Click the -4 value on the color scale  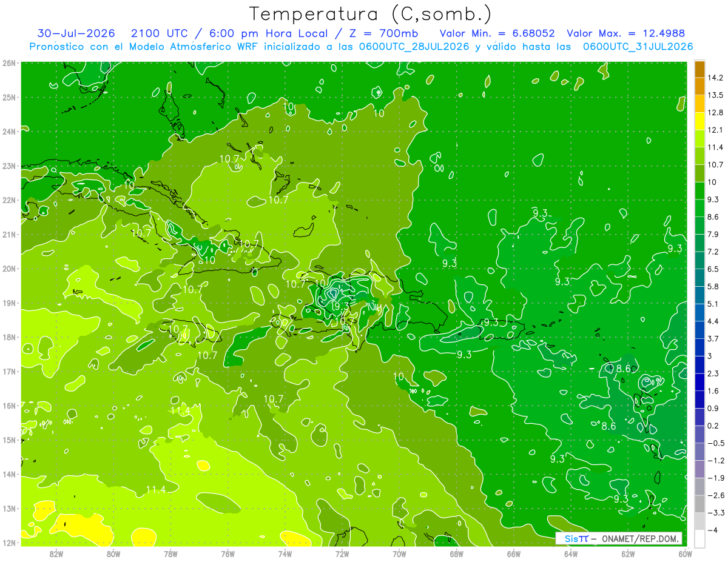[712, 530]
